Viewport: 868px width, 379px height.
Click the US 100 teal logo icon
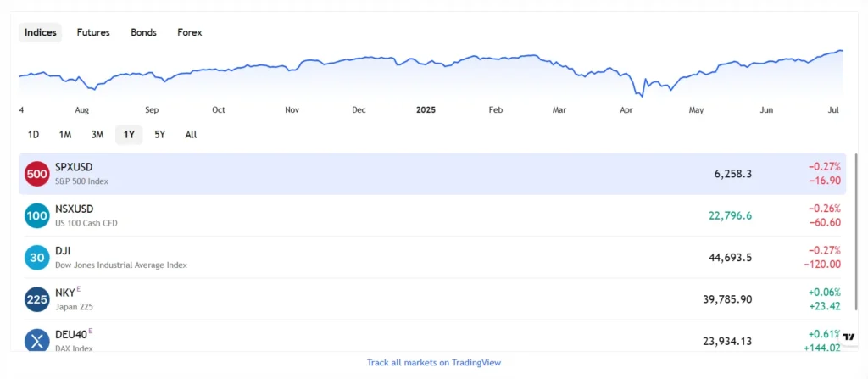pos(37,215)
